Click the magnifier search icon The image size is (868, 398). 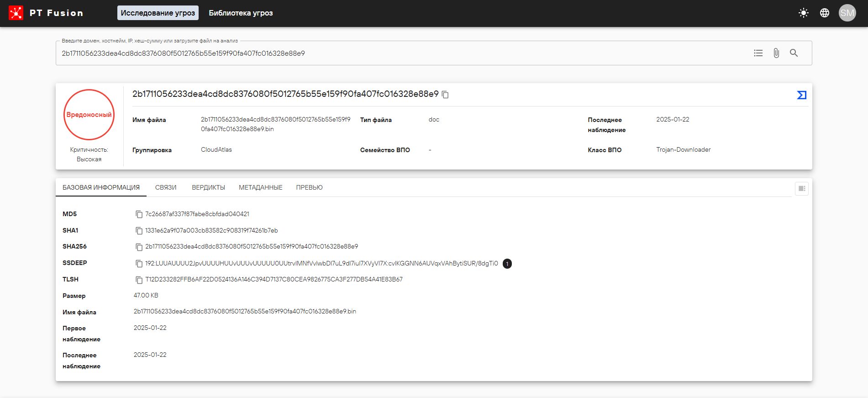click(x=794, y=53)
